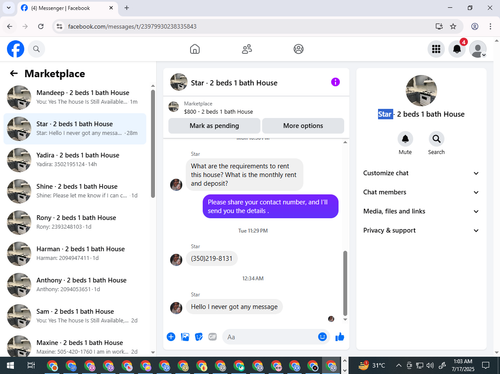
Task: Choose a GIF in the composer
Action: pyautogui.click(x=213, y=337)
